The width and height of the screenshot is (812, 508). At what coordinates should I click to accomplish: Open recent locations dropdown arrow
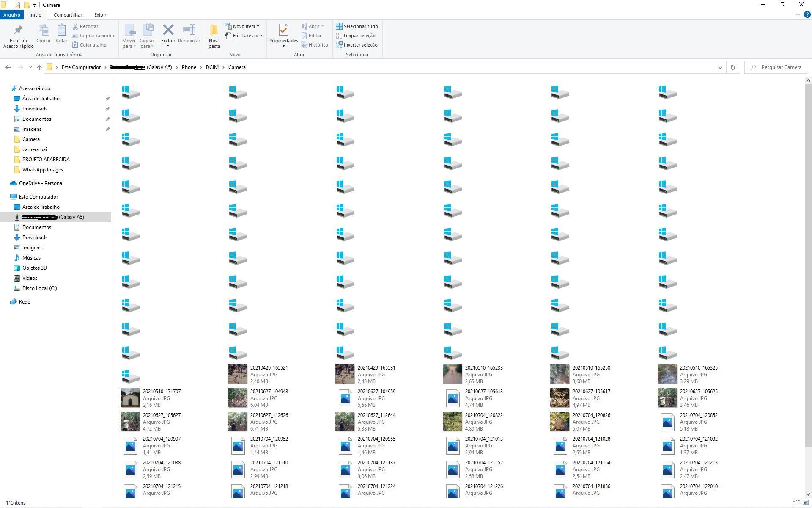click(x=30, y=67)
